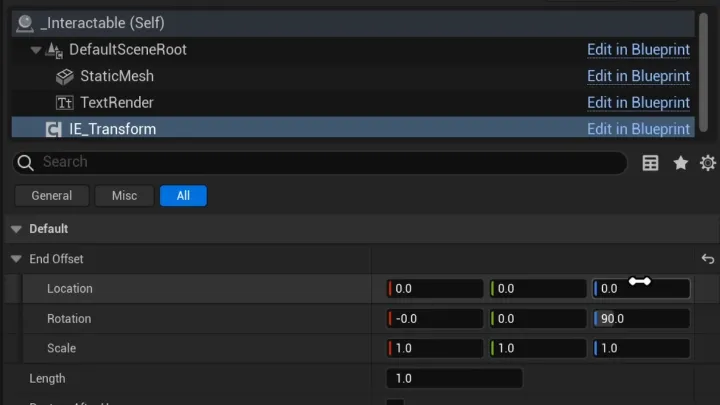Image resolution: width=720 pixels, height=405 pixels.
Task: Click the search magnifier icon
Action: point(25,162)
